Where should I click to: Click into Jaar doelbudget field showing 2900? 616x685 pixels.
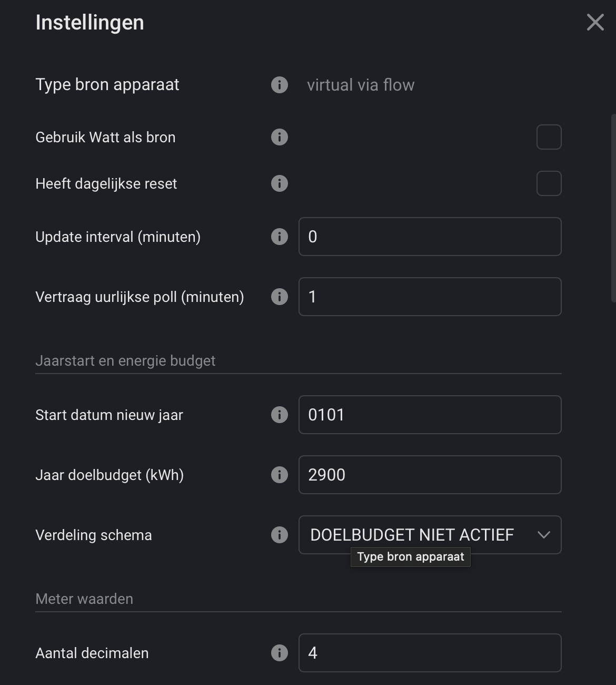[x=430, y=475]
